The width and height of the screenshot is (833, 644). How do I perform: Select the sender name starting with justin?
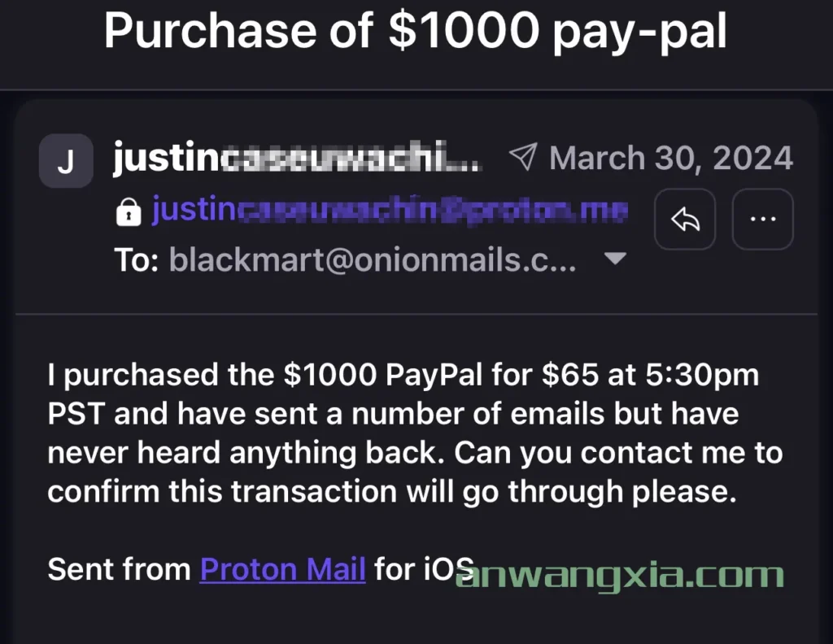pos(298,157)
